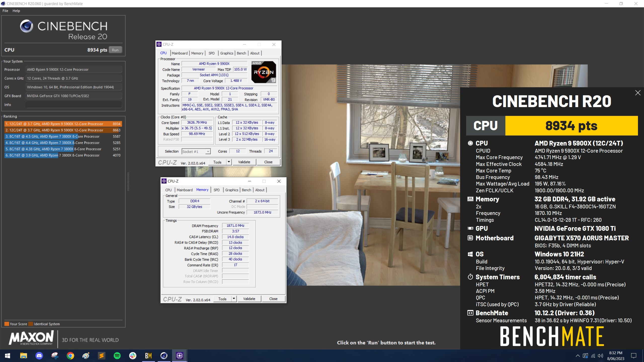The image size is (644, 362).
Task: Switch to CPU tab in the lower CPU-Z window
Action: tap(169, 190)
